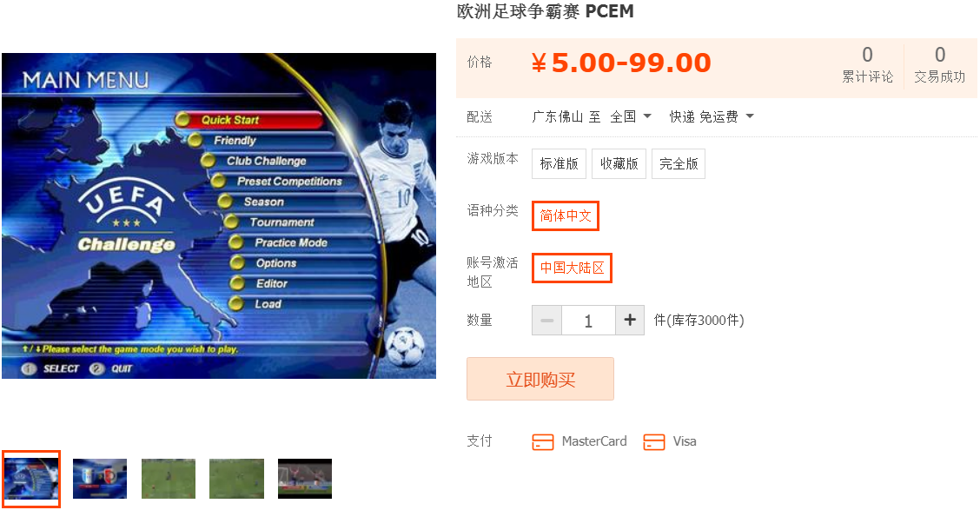This screenshot has width=980, height=510.
Task: Click the MasterCard payment card icon
Action: tap(542, 442)
